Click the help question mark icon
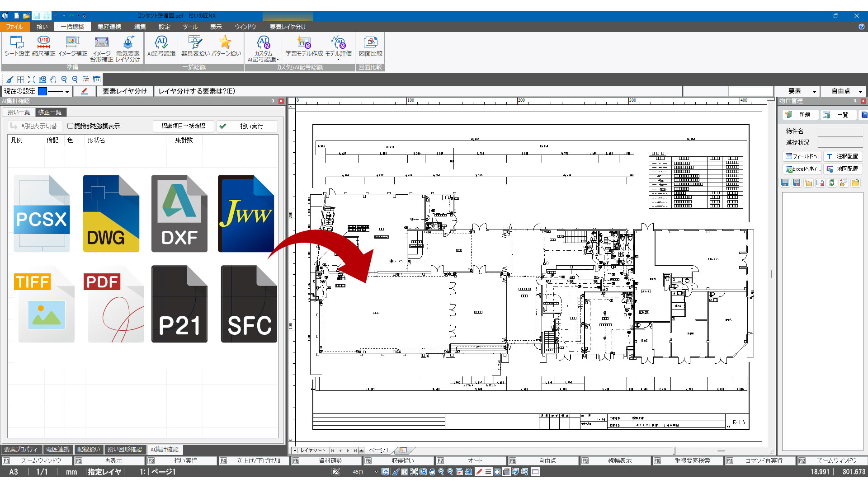Screen dimensions: 868x488 [x=861, y=27]
